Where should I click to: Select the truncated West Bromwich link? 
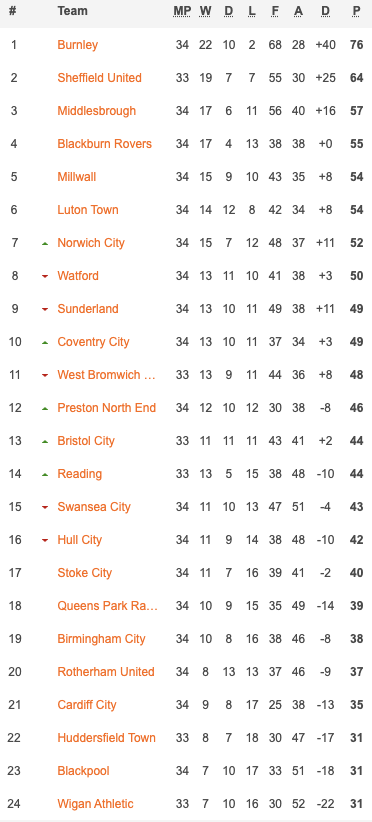106,374
